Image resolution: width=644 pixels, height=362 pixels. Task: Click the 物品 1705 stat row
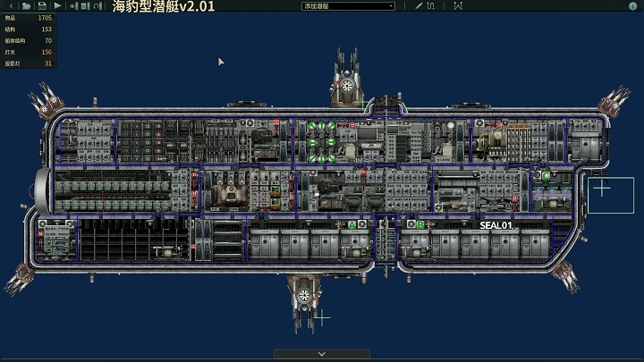pyautogui.click(x=29, y=18)
